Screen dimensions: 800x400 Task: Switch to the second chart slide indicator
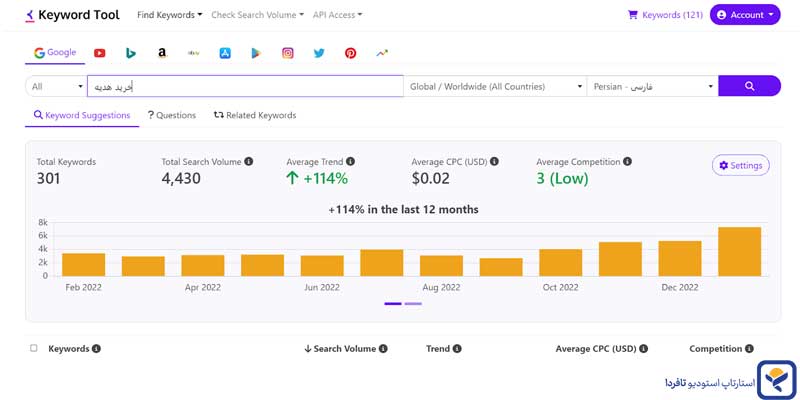point(413,303)
